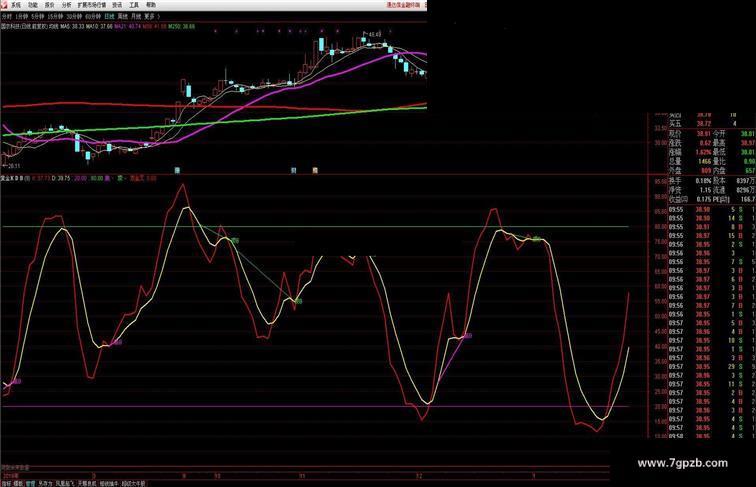Image resolution: width=756 pixels, height=487 pixels.
Task: Switch to 1分钟 chart period
Action: coord(22,17)
